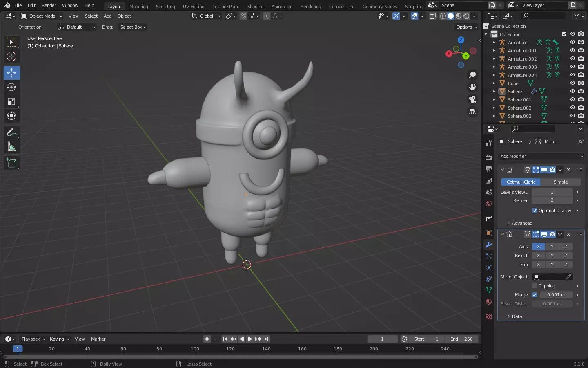The image size is (588, 368).
Task: Open the Tool properties tab
Action: coord(489,143)
